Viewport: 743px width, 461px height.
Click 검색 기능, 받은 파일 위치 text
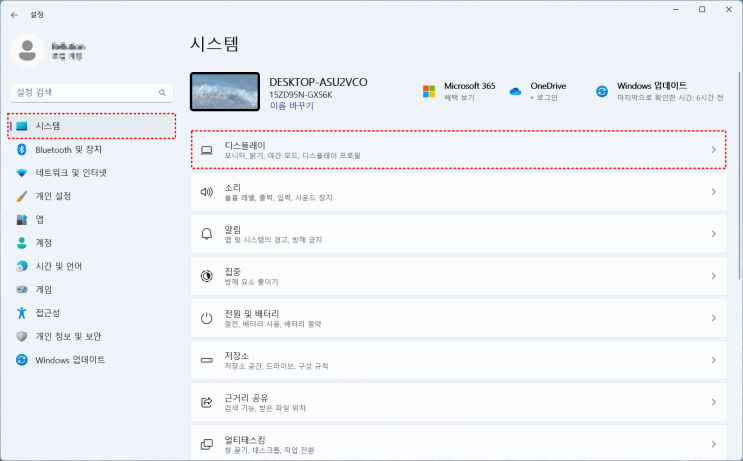[x=265, y=408]
